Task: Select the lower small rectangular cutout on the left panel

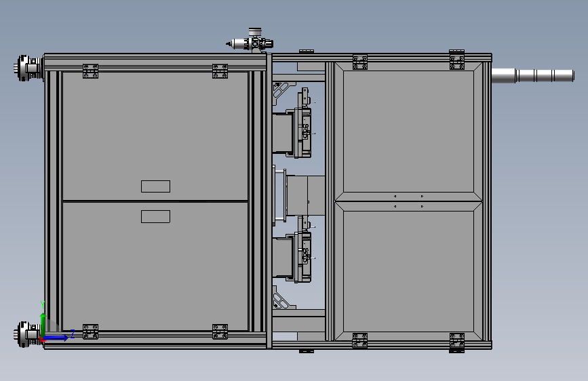Action: (155, 216)
